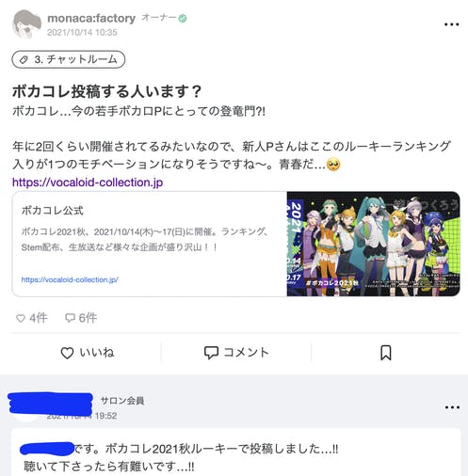Bookmark this post with the bookmark icon
Image resolution: width=468 pixels, height=476 pixels.
(x=386, y=353)
